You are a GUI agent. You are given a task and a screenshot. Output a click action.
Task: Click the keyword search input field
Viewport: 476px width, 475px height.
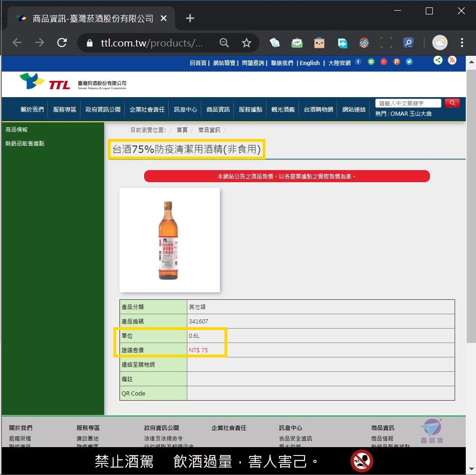click(408, 103)
